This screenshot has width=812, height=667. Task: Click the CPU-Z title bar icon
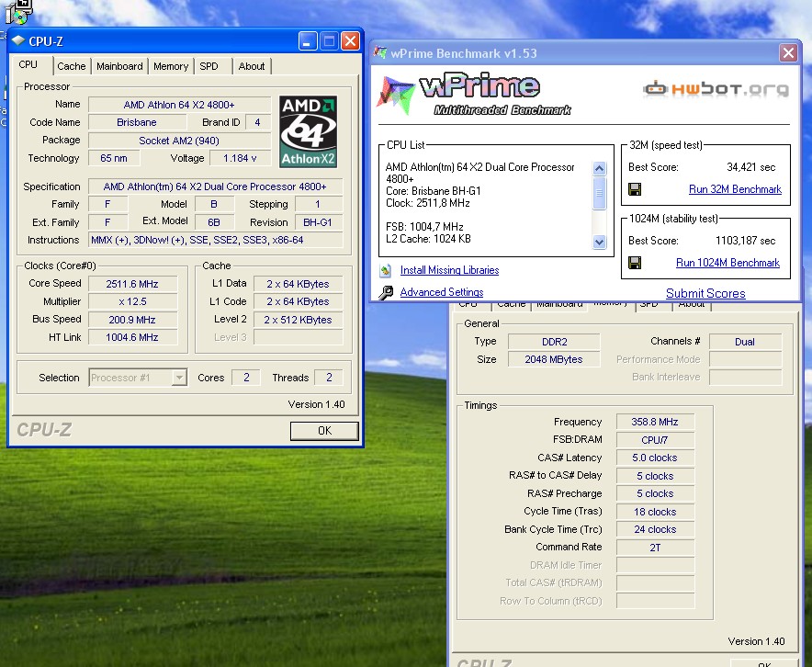point(18,41)
